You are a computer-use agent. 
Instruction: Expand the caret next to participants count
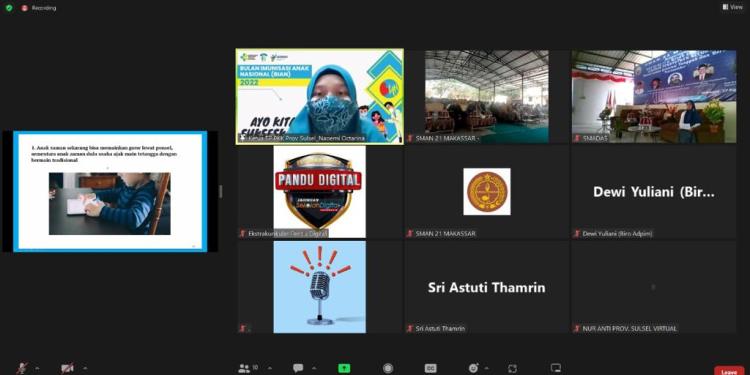270,368
